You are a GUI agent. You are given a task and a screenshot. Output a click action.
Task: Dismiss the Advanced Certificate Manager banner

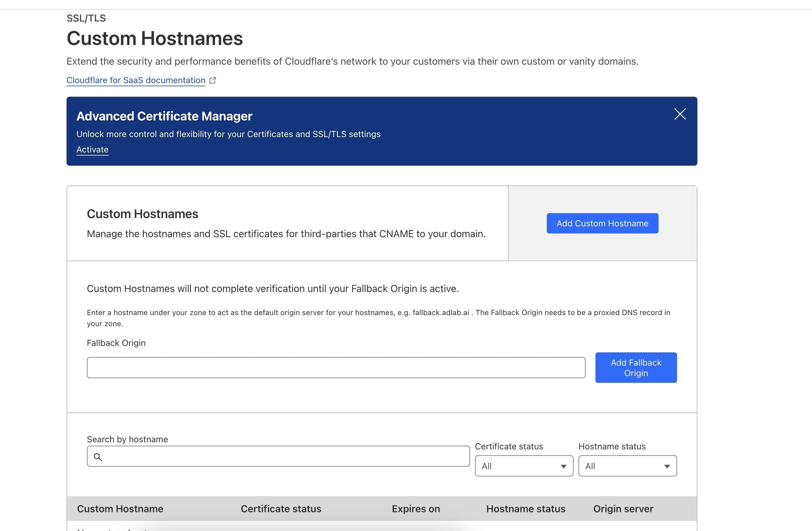point(680,114)
